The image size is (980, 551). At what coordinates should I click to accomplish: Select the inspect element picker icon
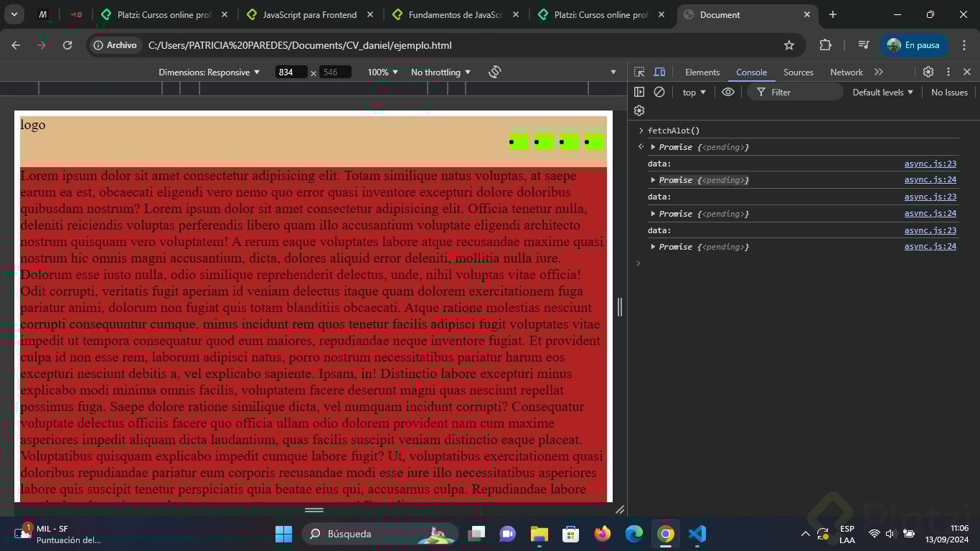[x=639, y=72]
